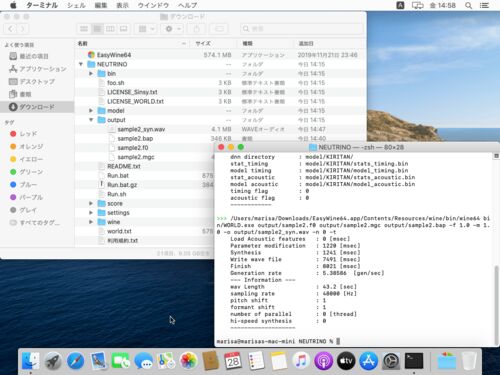This screenshot has height=375, width=500.
Task: Select the ブルー tag in sidebar
Action: point(37,184)
